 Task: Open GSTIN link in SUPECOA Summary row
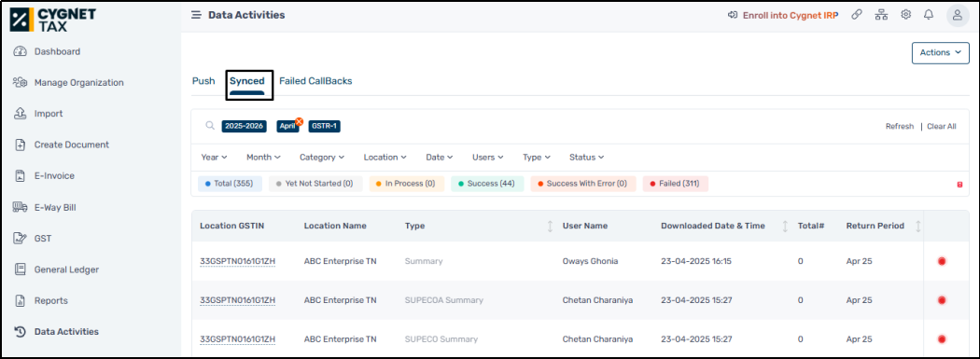click(237, 300)
